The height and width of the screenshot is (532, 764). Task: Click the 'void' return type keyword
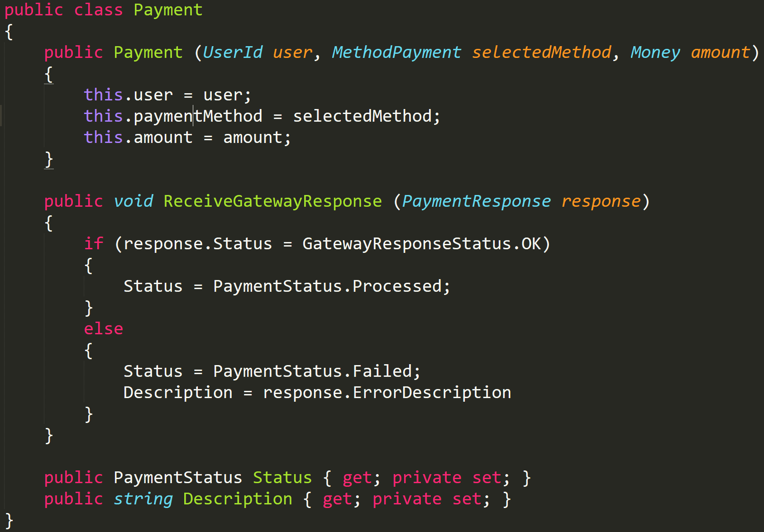(x=133, y=201)
